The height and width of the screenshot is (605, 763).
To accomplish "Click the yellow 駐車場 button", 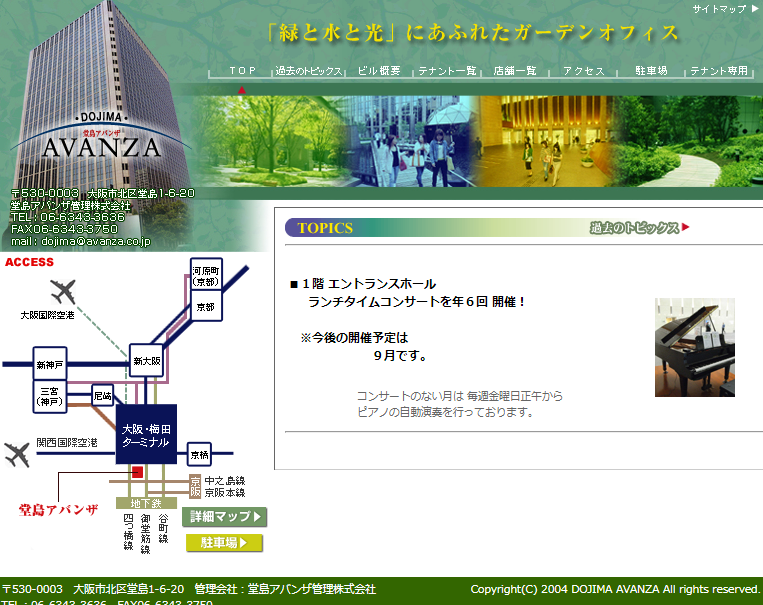I will pos(224,542).
